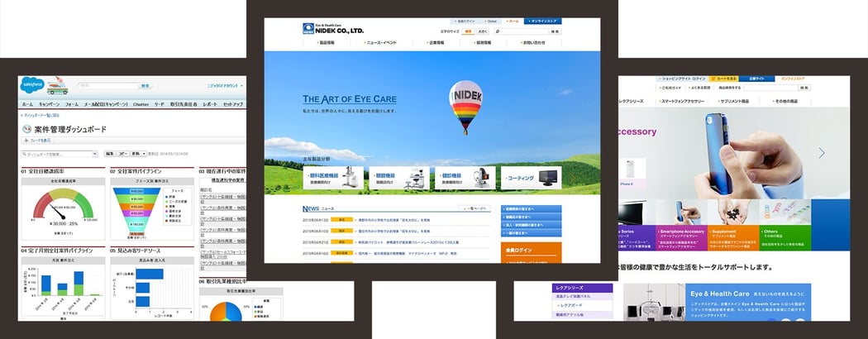Image resolution: width=868 pixels, height=339 pixels.
Task: Click the ホーム link in NIDEK top bar
Action: coord(513,21)
